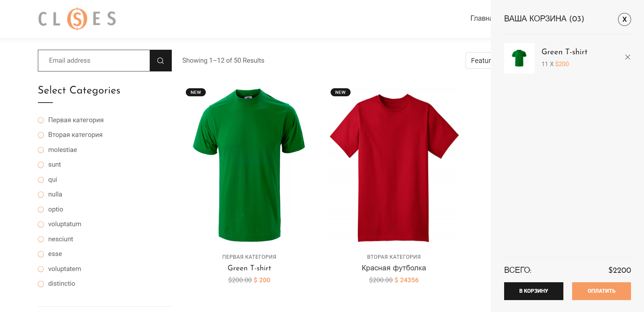Select the Вторая категория radio button
The height and width of the screenshot is (312, 644).
coord(41,135)
